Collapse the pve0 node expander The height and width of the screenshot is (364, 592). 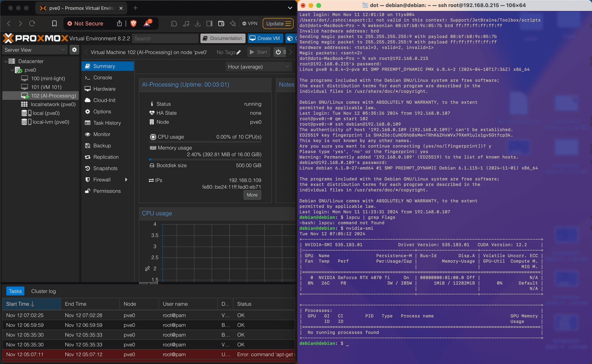[12, 70]
